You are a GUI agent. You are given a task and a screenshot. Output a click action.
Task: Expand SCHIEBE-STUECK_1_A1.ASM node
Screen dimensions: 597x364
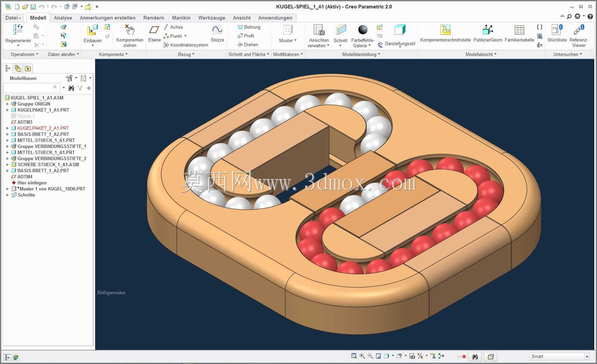click(x=7, y=164)
